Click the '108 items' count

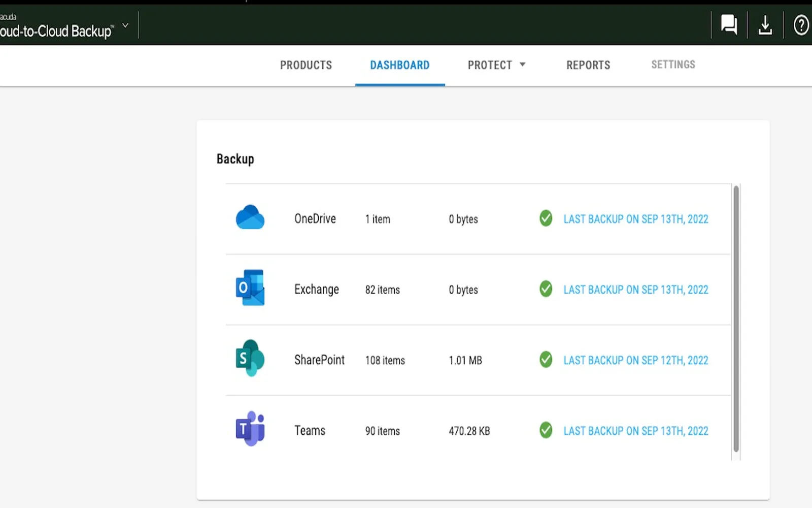click(x=385, y=360)
